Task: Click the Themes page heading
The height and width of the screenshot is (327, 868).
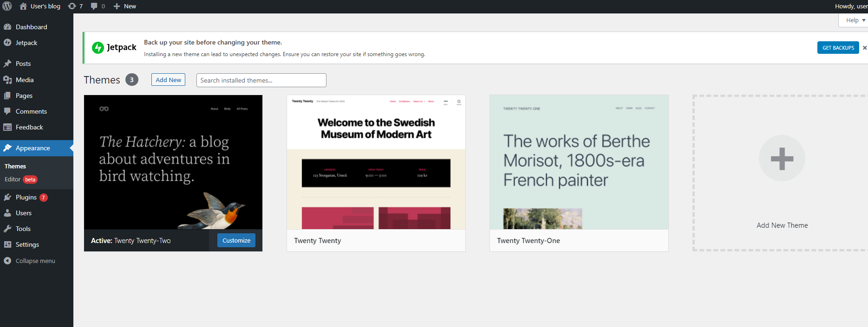Action: click(x=102, y=80)
